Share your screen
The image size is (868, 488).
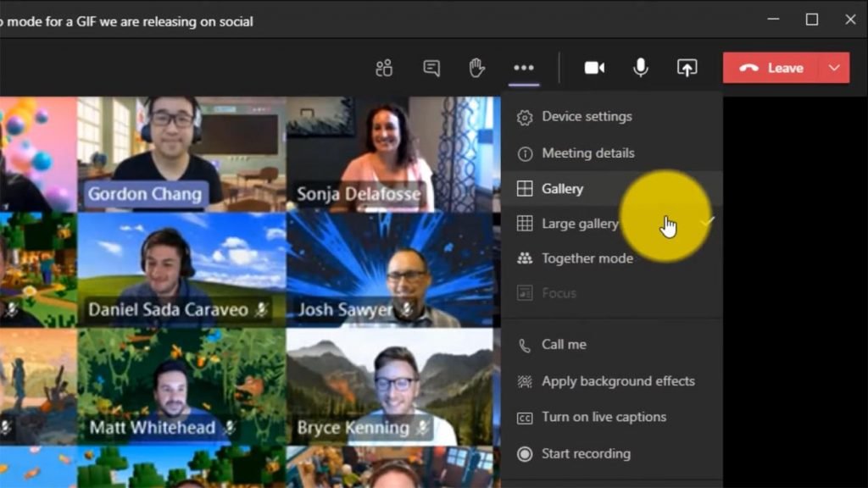click(687, 67)
